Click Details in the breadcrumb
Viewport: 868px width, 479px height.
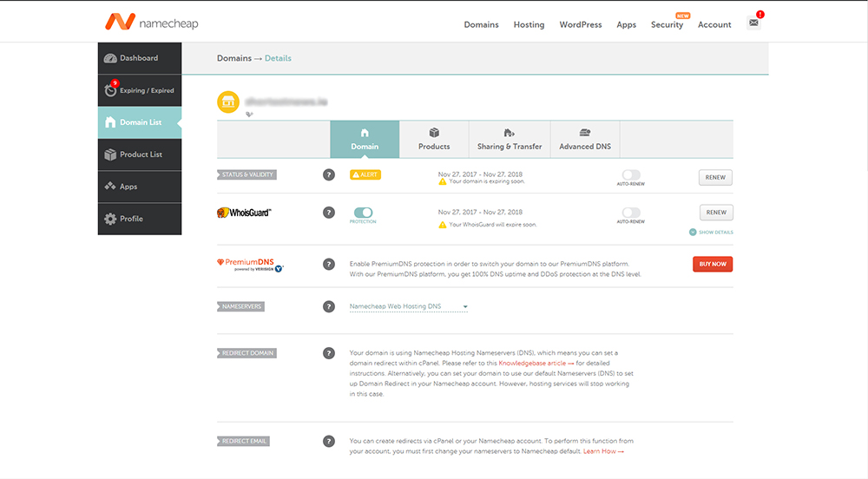(278, 58)
